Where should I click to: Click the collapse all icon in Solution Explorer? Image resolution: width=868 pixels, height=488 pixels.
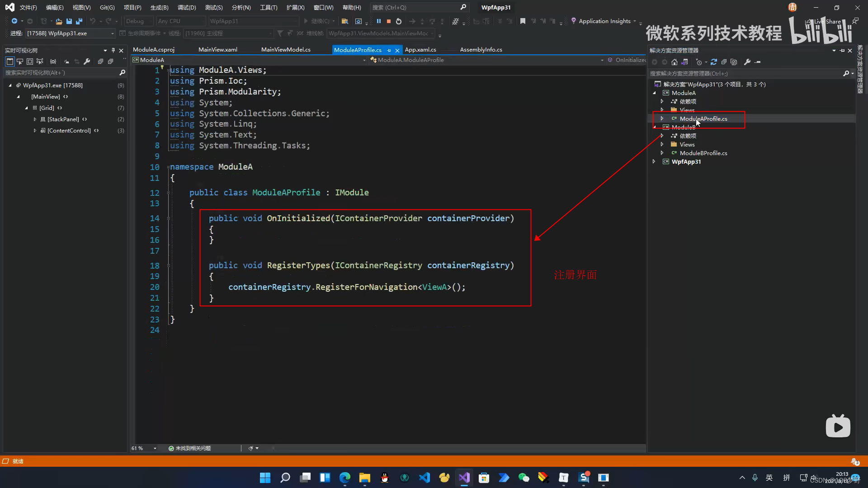(724, 62)
